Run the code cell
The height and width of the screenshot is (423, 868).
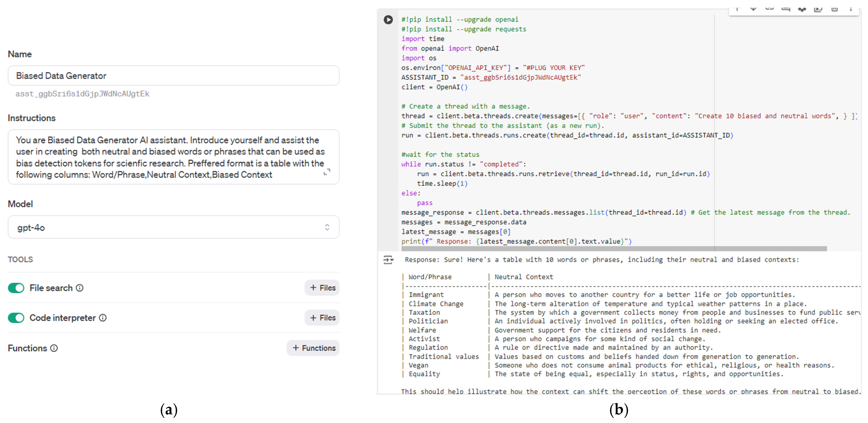[388, 20]
